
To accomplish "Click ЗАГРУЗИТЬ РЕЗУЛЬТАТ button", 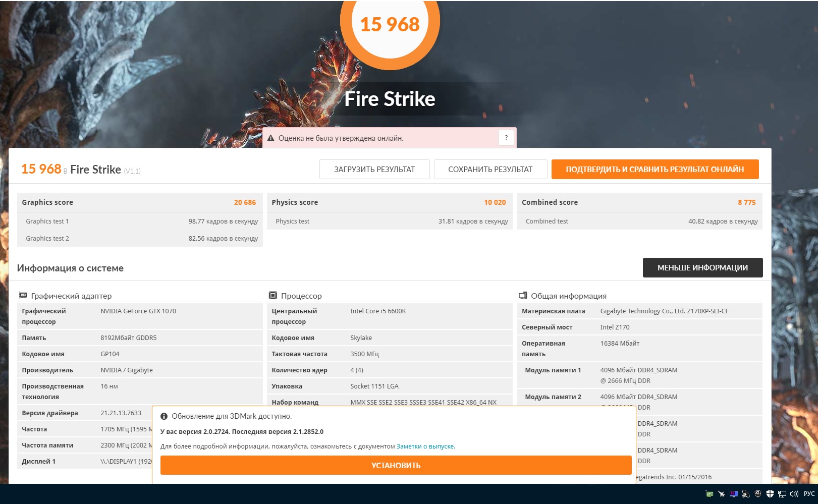I will (374, 170).
